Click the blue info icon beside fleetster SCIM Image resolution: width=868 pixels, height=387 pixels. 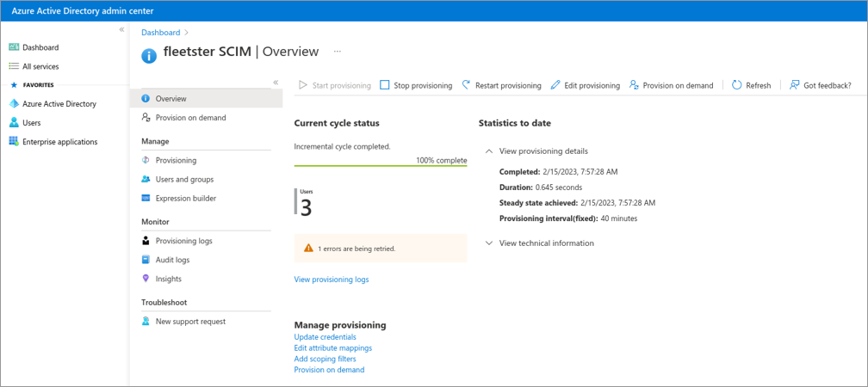149,55
